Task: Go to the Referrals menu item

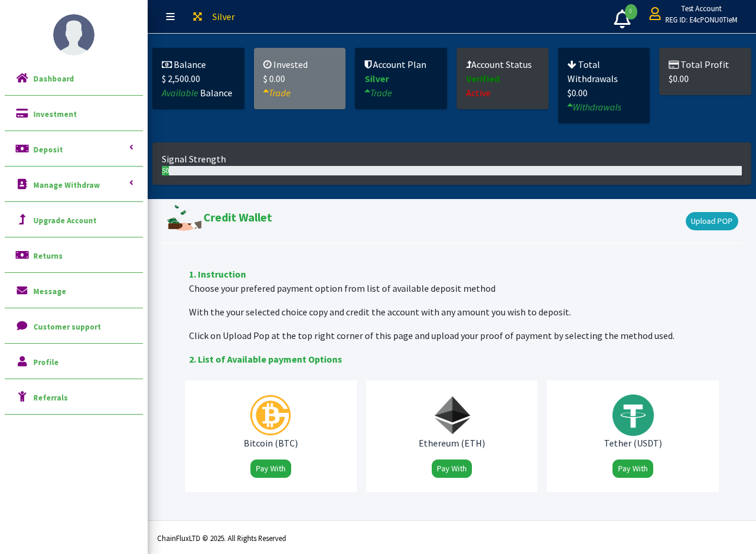Action: 74,397
